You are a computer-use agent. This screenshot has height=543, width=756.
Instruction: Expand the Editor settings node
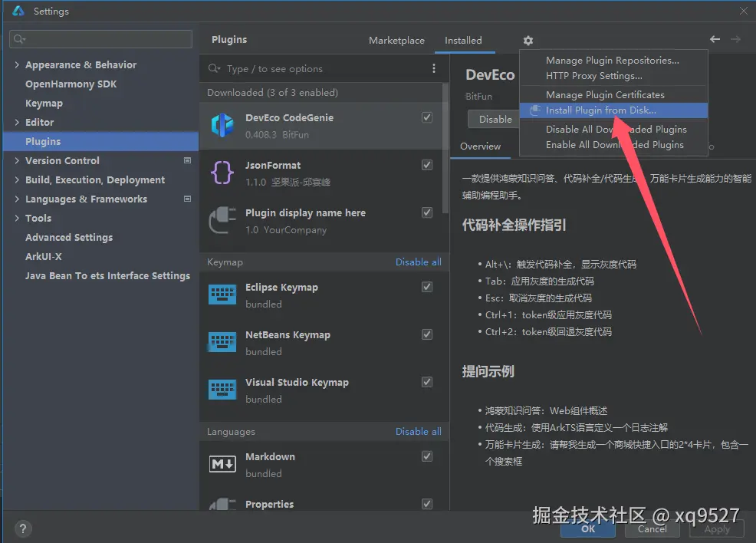click(17, 122)
